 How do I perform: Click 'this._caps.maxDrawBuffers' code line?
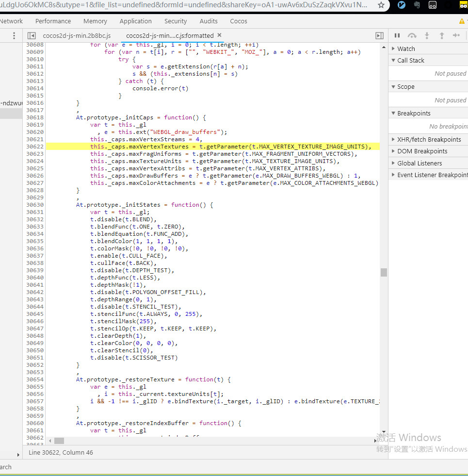pos(225,176)
